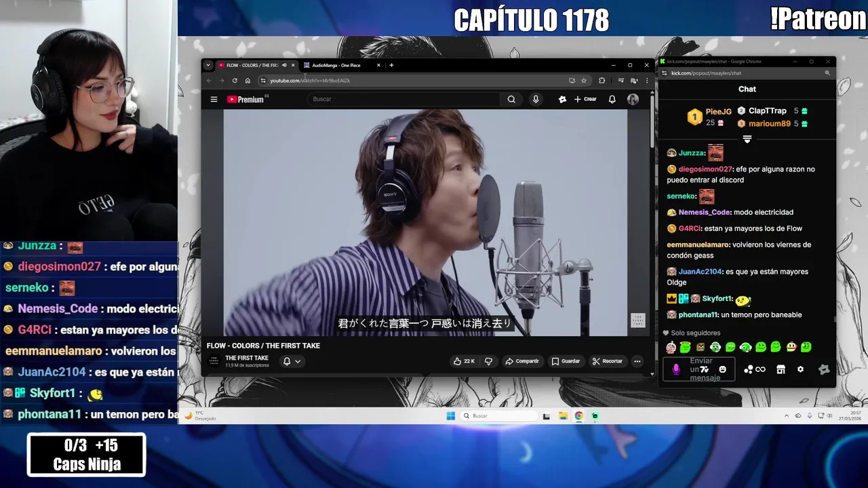Close the AudioManga - One Piece tab
This screenshot has width=868, height=488.
(x=378, y=65)
